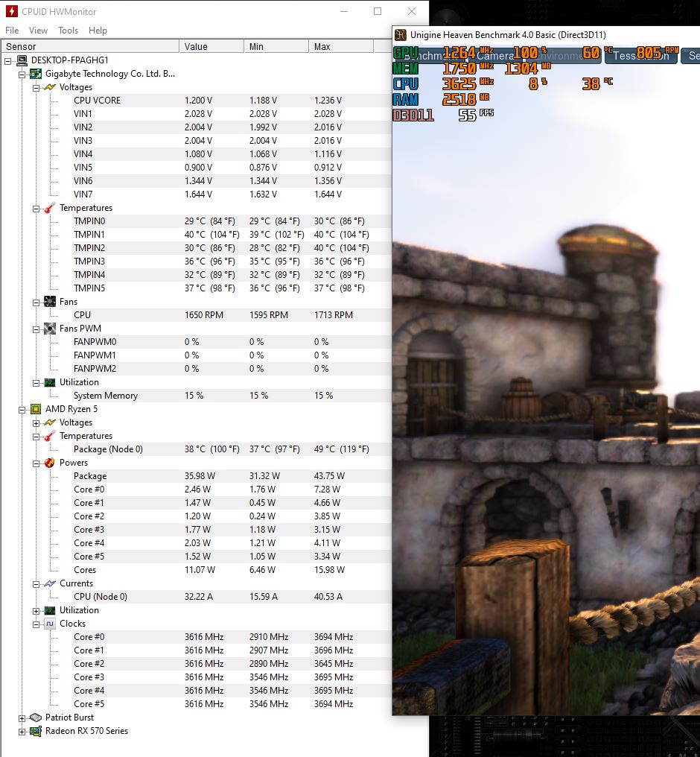Click the Gigabyte motherboard icon
Image resolution: width=700 pixels, height=757 pixels.
(x=36, y=74)
